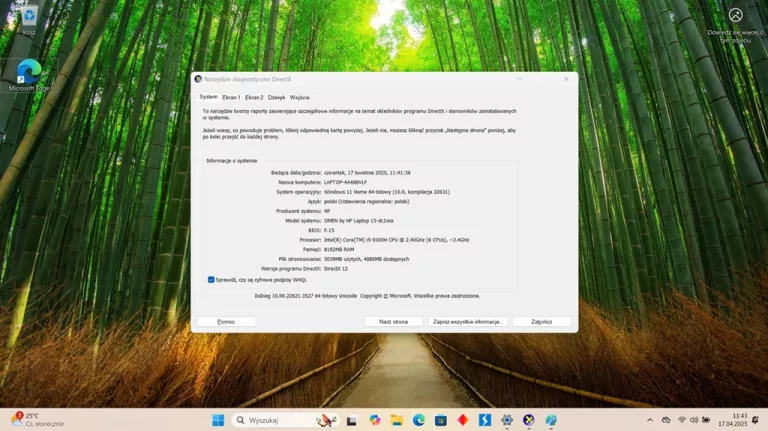This screenshot has height=431, width=768.
Task: Switch to the Dźwięk tab
Action: 276,97
